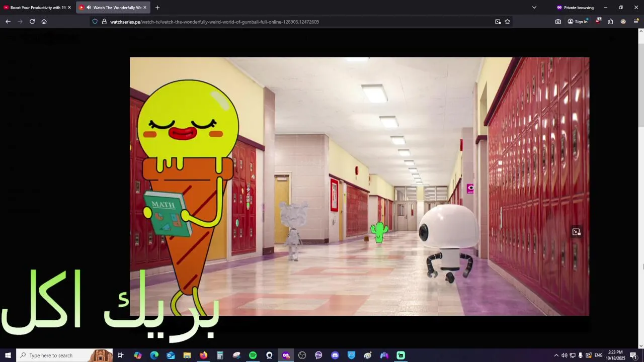Image resolution: width=644 pixels, height=362 pixels.
Task: Open Calculator app from taskbar
Action: click(x=220, y=355)
